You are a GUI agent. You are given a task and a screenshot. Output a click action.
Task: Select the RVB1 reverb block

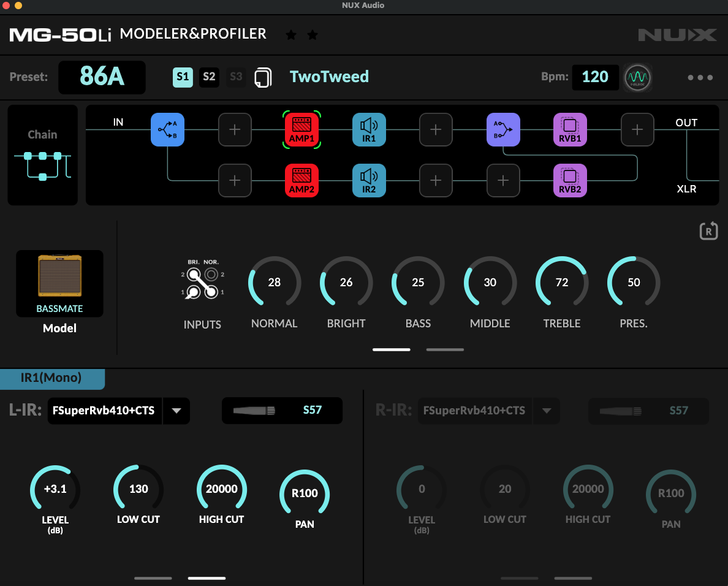(x=570, y=129)
